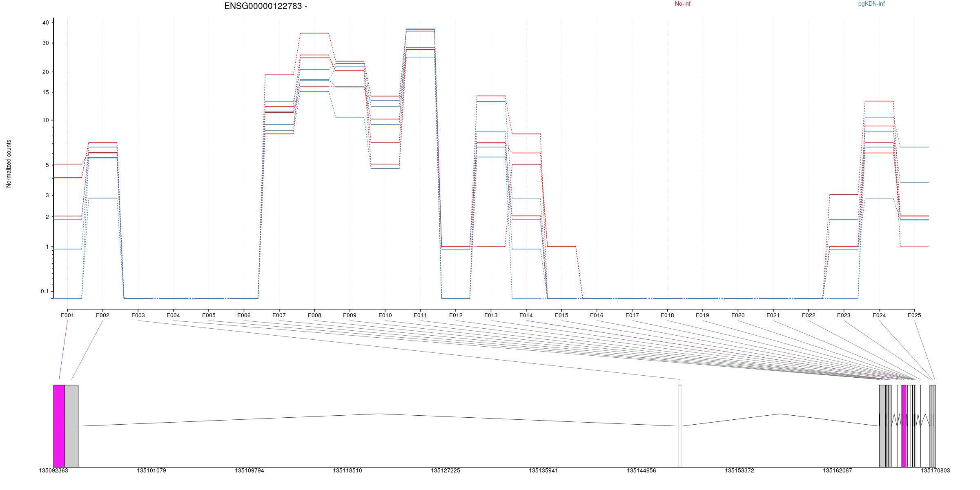The image size is (980, 490).
Task: Click genomic coordinate 135153372
Action: click(x=739, y=470)
